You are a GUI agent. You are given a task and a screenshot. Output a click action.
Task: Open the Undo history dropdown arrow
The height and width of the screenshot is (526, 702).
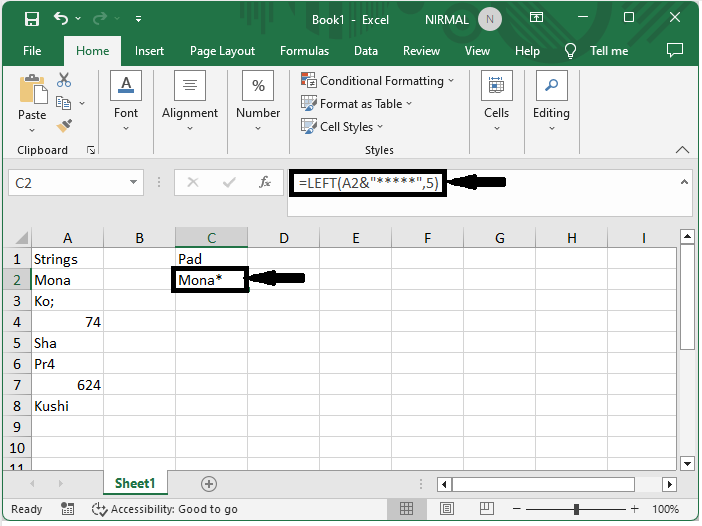click(x=78, y=18)
